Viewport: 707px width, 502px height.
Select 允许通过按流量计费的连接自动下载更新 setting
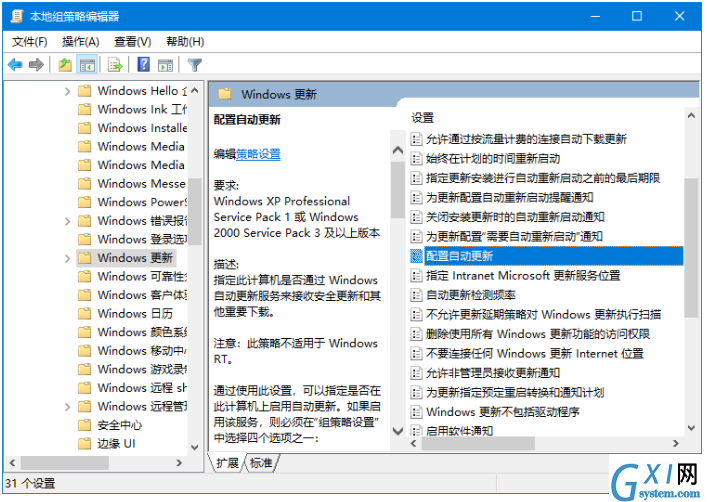point(526,139)
